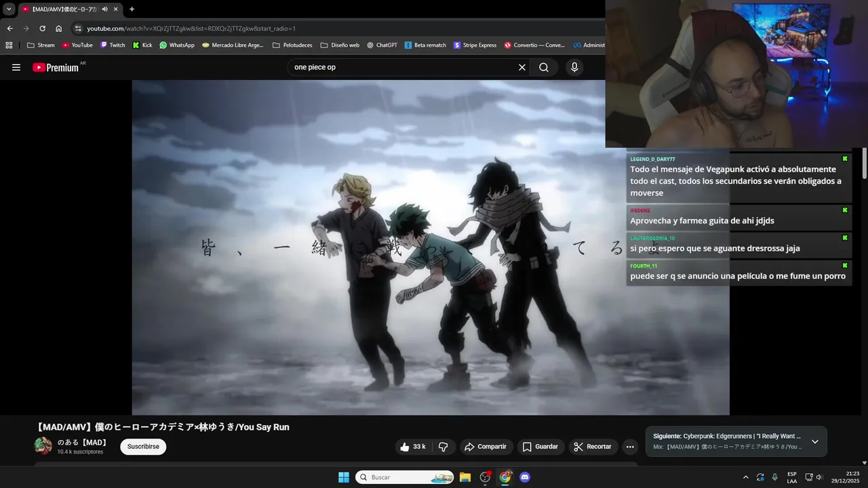The image size is (868, 488).
Task: Select the You Say Run video title
Action: coord(162,427)
